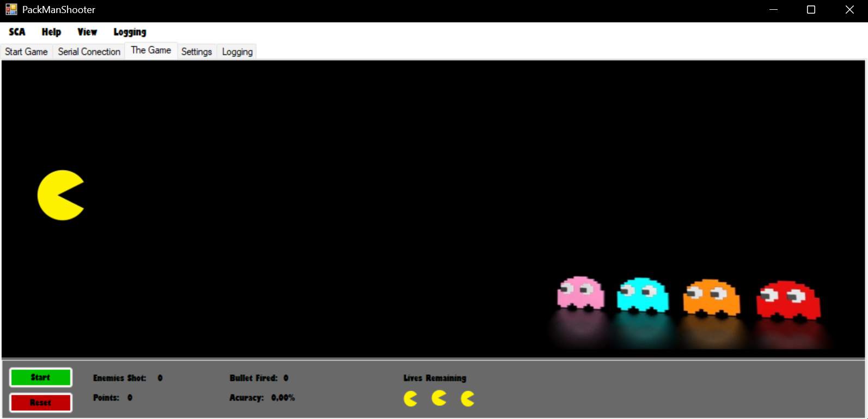
Task: Click the first Pac-Man life icon
Action: click(411, 399)
